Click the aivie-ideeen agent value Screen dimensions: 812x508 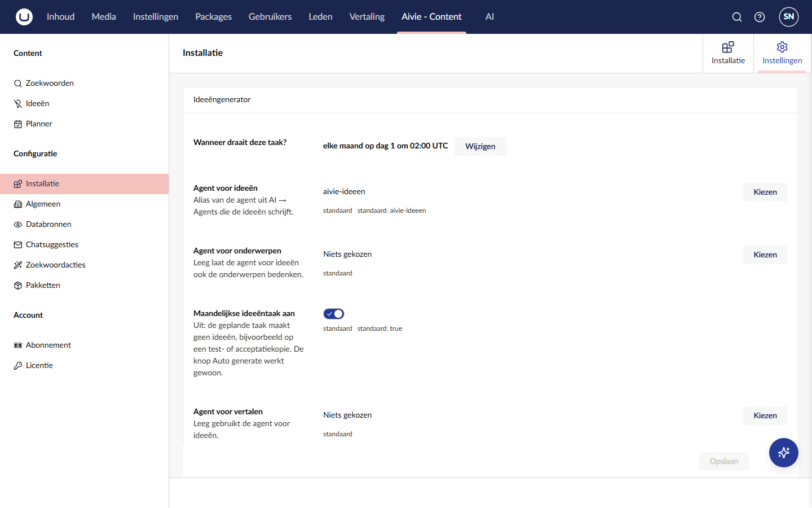tap(344, 191)
